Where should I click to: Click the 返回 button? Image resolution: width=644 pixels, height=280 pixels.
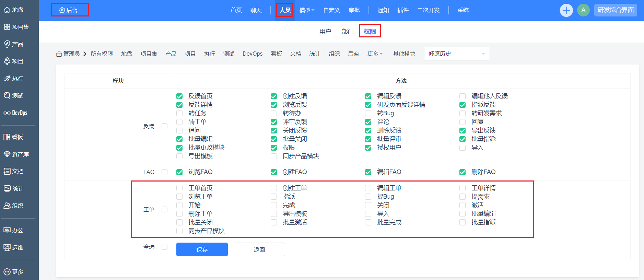click(259, 249)
